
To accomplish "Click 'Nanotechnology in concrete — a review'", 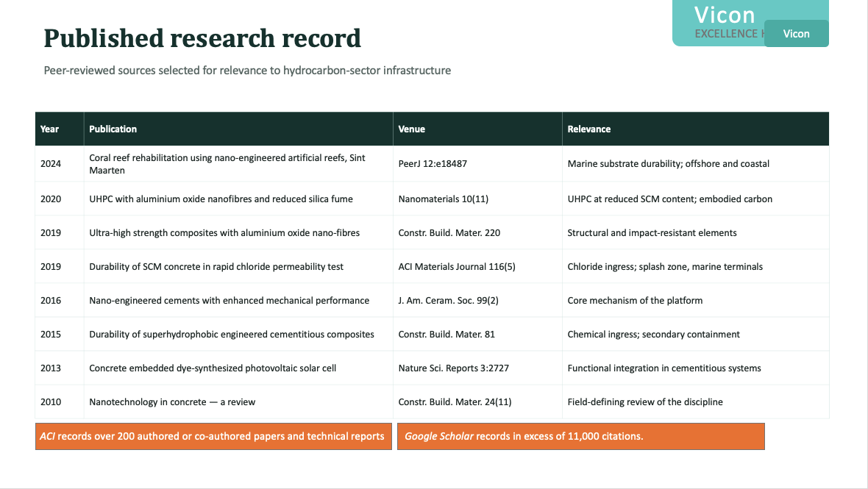I will pyautogui.click(x=238, y=401).
